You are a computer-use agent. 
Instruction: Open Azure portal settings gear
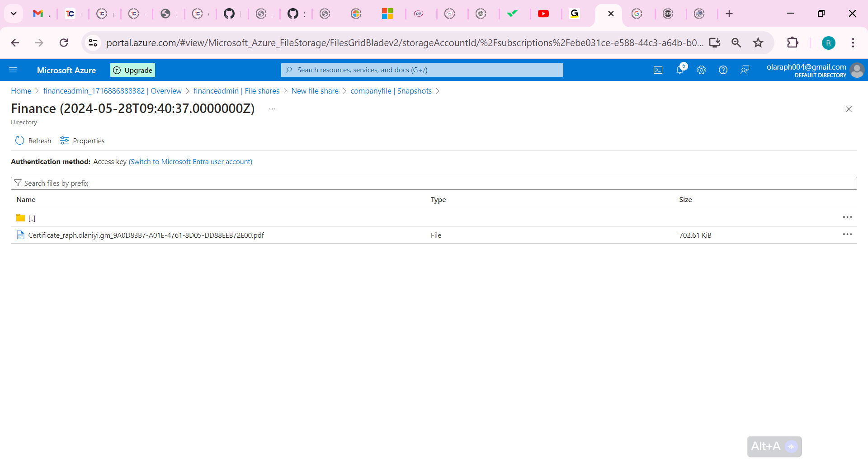tap(701, 70)
